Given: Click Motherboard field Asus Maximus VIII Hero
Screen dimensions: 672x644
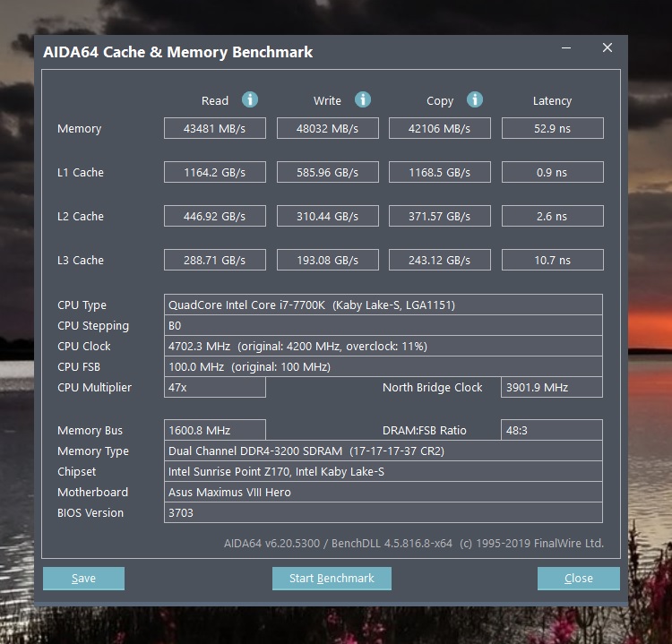Looking at the screenshot, I should 383,492.
